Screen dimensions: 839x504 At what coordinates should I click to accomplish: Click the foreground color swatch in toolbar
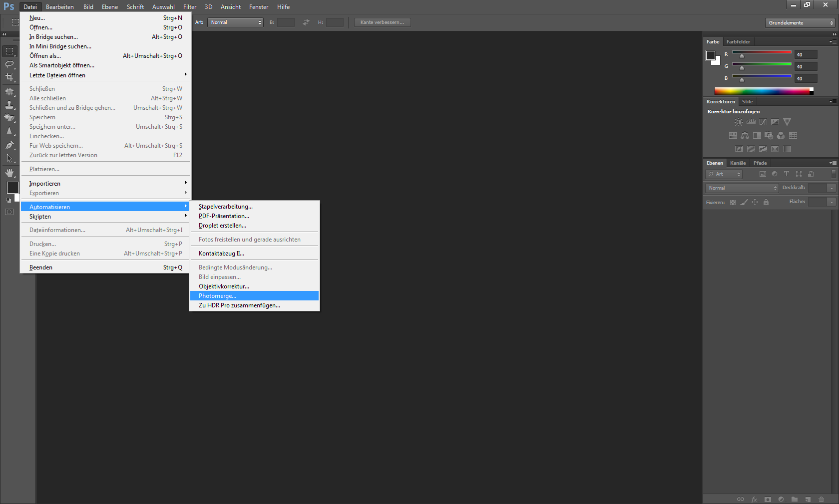pyautogui.click(x=13, y=188)
